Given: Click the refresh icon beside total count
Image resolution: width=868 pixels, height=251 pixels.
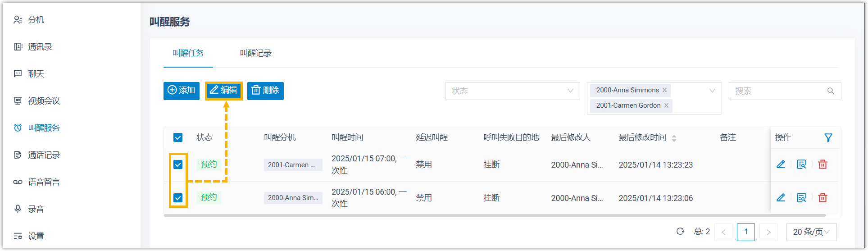Looking at the screenshot, I should click(680, 232).
